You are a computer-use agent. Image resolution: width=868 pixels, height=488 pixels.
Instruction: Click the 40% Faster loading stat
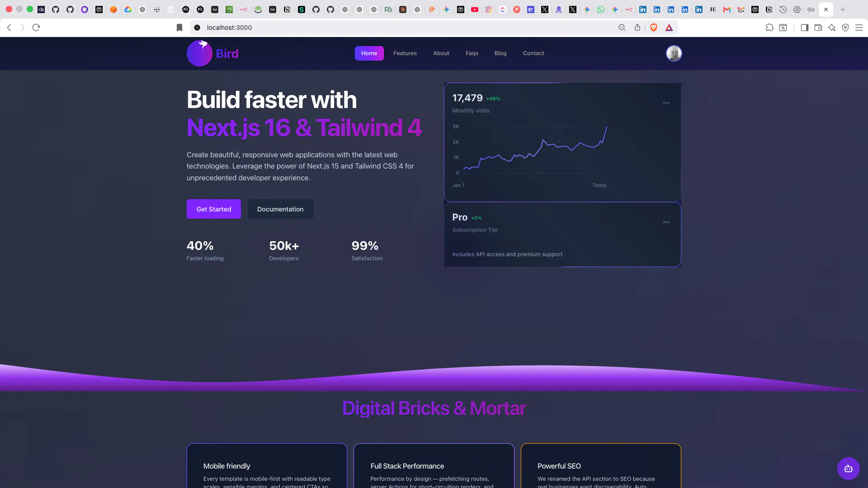(x=205, y=251)
